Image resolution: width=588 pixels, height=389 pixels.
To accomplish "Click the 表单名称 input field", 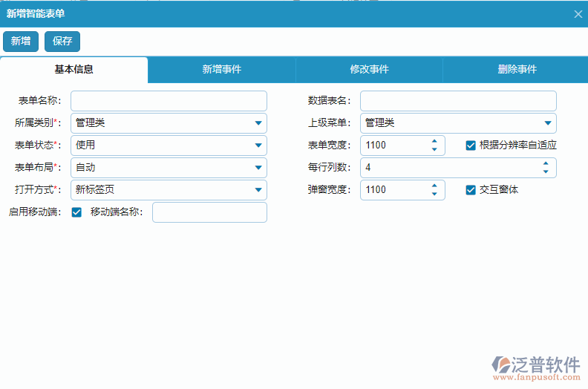I will coord(169,101).
